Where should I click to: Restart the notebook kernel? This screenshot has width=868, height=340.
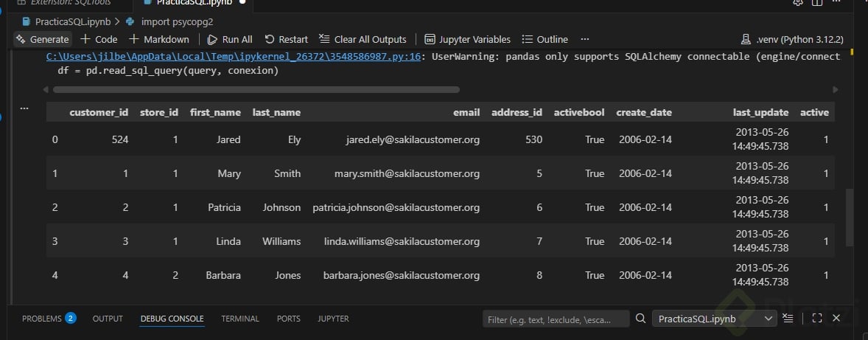(286, 39)
